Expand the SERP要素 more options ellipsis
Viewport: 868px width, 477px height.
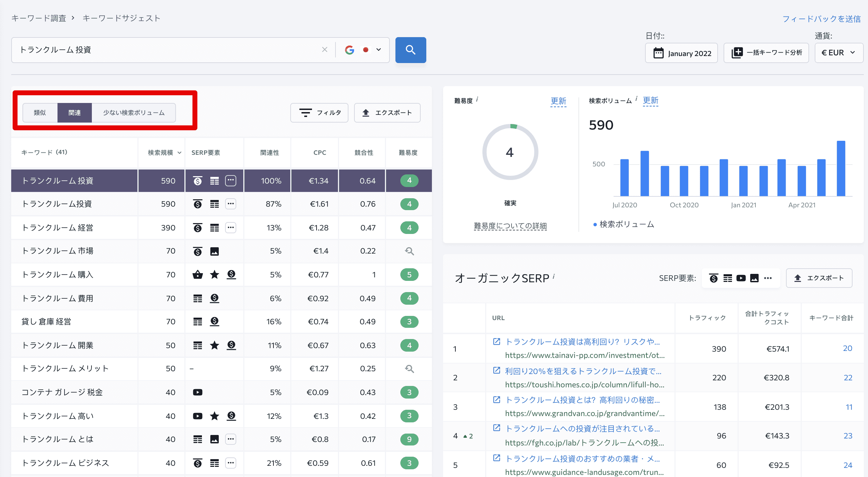click(x=768, y=278)
